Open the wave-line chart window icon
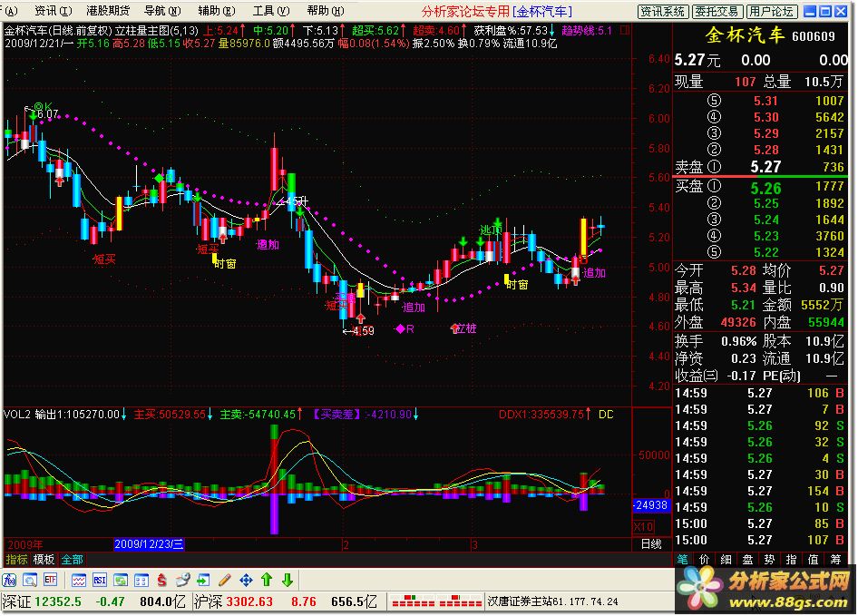Image resolution: width=858 pixels, height=616 pixels. click(x=79, y=580)
